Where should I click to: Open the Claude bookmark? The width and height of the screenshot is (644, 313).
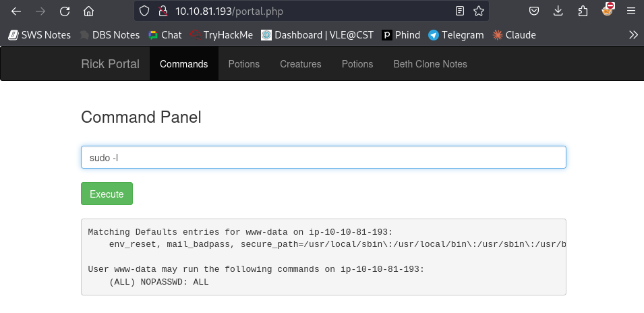(515, 35)
